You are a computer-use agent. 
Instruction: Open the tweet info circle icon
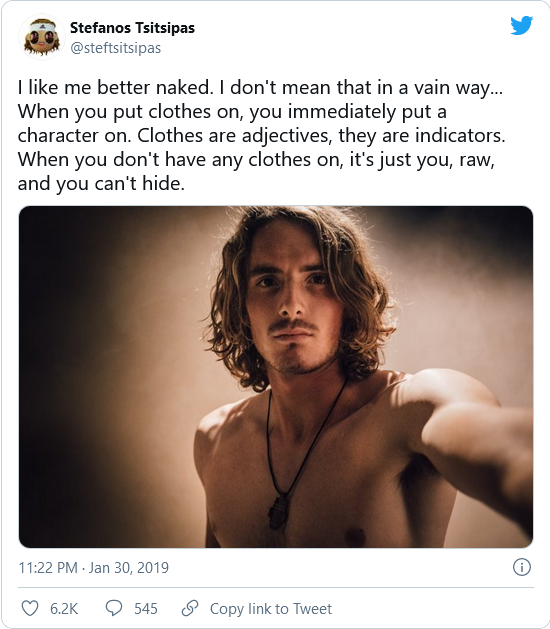[522, 567]
